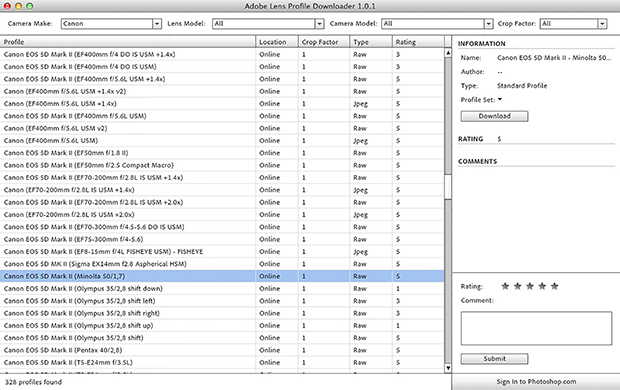Select Canon (EF70-200mm f/2.8L IS USM +2.0x) row
This screenshot has height=390, width=620.
click(x=222, y=214)
